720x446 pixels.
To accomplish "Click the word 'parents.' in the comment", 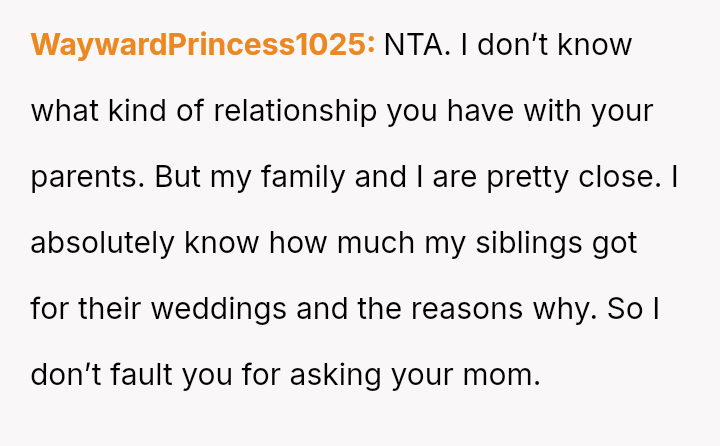I will 88,177.
